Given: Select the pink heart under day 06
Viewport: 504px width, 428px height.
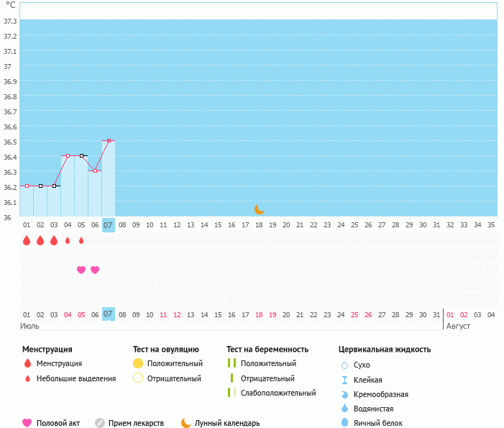Looking at the screenshot, I should click(95, 270).
